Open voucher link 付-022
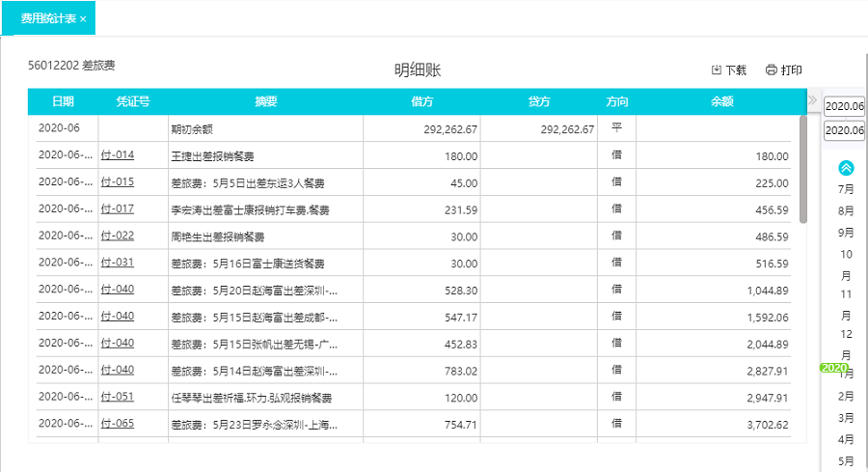The width and height of the screenshot is (868, 472). click(119, 236)
